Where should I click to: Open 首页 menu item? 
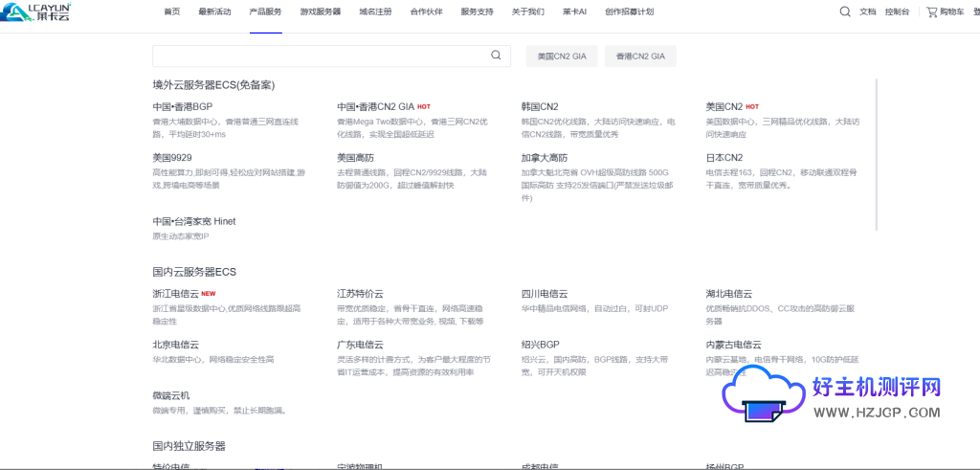(x=172, y=11)
